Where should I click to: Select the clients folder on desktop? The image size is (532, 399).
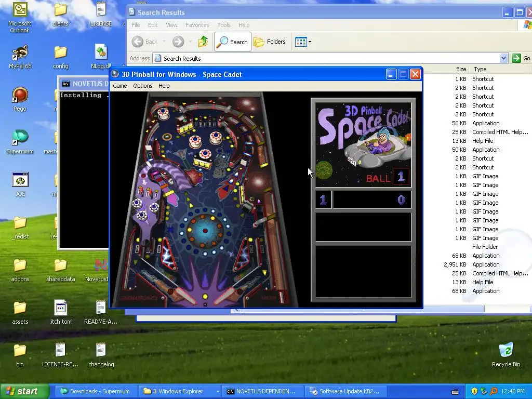[60, 14]
